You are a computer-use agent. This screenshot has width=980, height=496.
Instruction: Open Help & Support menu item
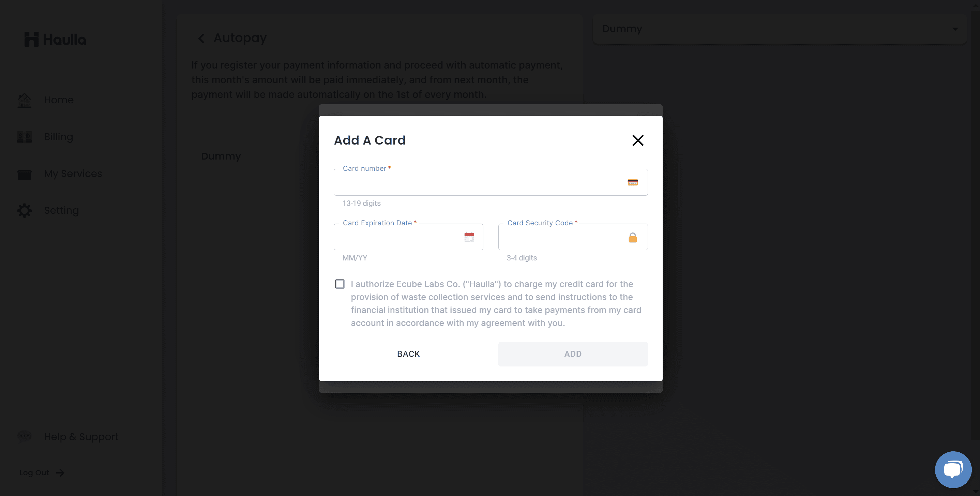[81, 437]
